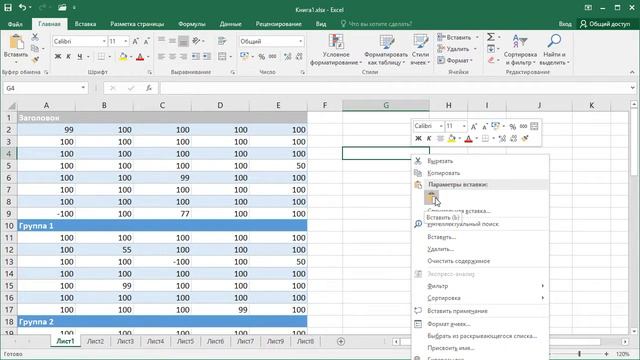This screenshot has height=360, width=640.
Task: Toggle align left in ribbon alignment group
Action: pos(162,57)
